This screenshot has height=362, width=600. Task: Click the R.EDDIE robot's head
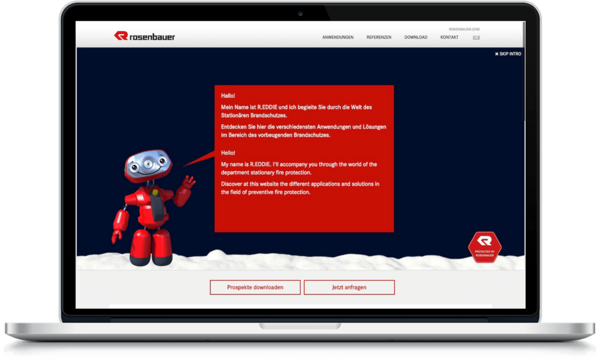pyautogui.click(x=148, y=165)
